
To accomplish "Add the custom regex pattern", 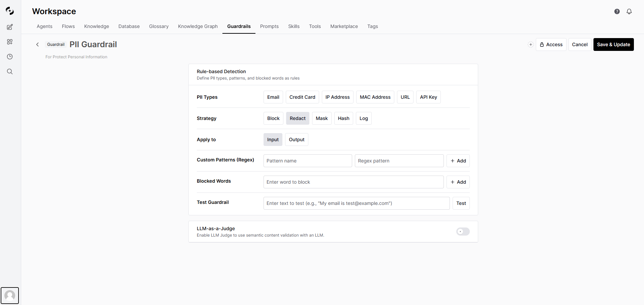I will tap(458, 161).
